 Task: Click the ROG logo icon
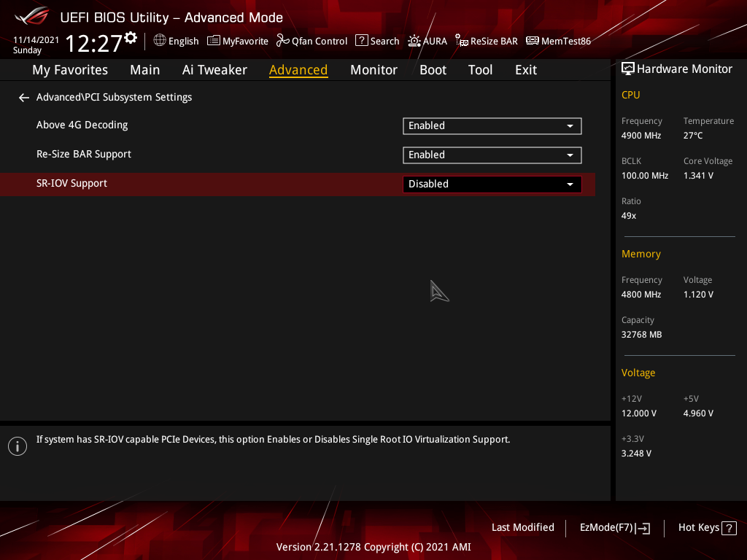tap(32, 16)
